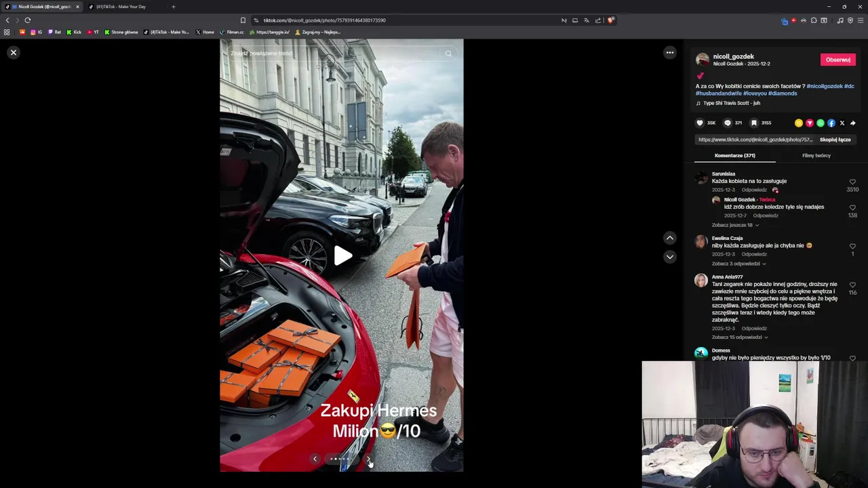Click Skopiuj łącze copy link button
Screen dimensions: 868x488
pyautogui.click(x=835, y=140)
